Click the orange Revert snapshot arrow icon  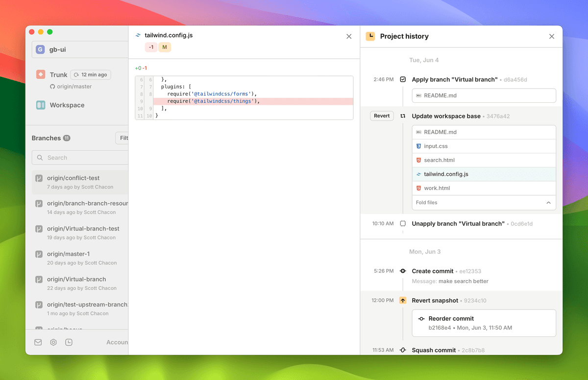[403, 300]
